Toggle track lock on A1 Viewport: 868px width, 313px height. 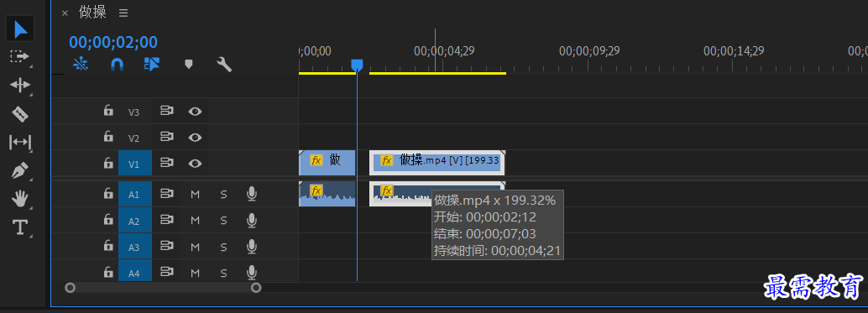pyautogui.click(x=108, y=194)
